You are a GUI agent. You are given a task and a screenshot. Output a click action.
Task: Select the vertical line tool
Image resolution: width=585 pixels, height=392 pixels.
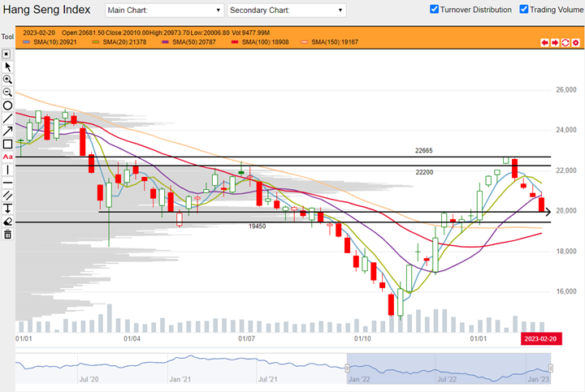click(7, 170)
